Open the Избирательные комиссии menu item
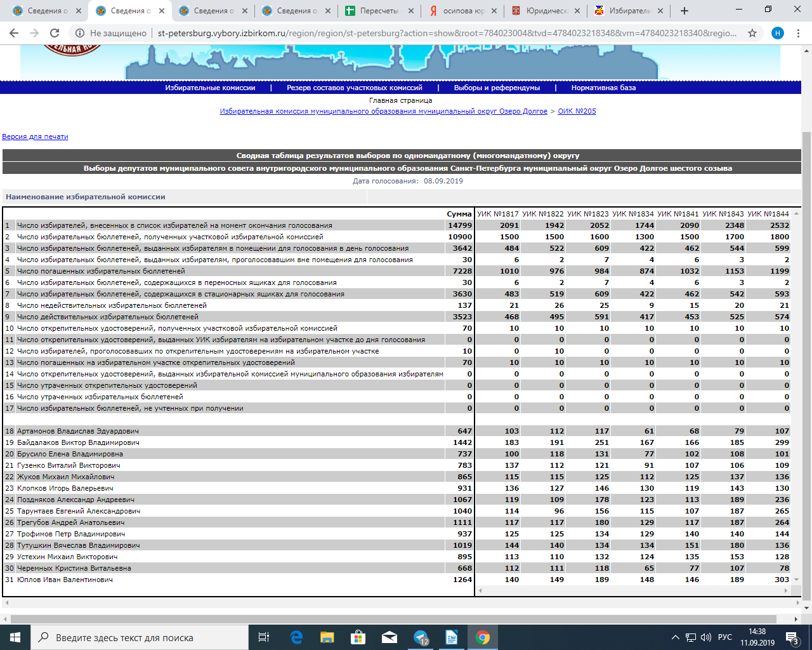812x650 pixels. 210,88
